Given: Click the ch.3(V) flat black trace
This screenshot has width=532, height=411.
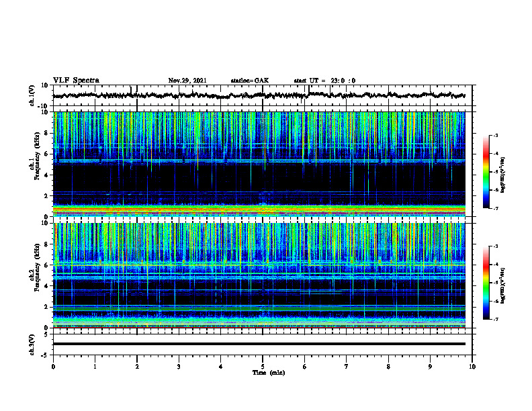Looking at the screenshot, I should pyautogui.click(x=259, y=344).
